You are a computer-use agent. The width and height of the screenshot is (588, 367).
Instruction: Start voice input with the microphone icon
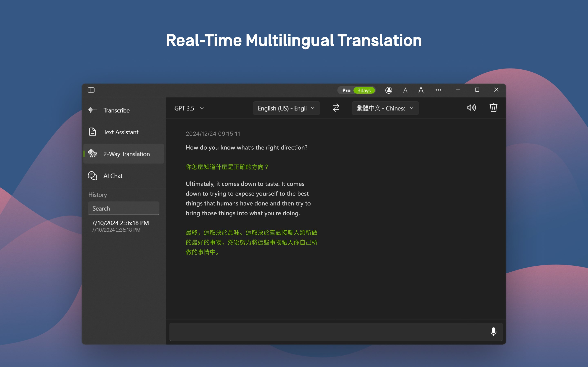coord(493,331)
